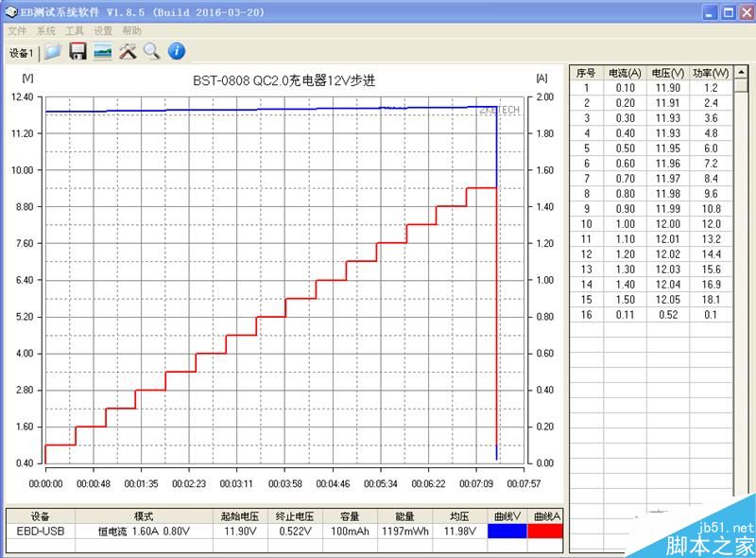Click the 电流(A) column header
This screenshot has height=558, width=756.
(x=625, y=73)
